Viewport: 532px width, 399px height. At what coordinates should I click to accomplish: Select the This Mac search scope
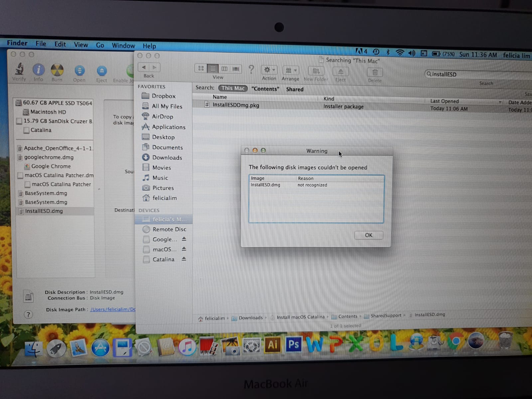pyautogui.click(x=233, y=88)
